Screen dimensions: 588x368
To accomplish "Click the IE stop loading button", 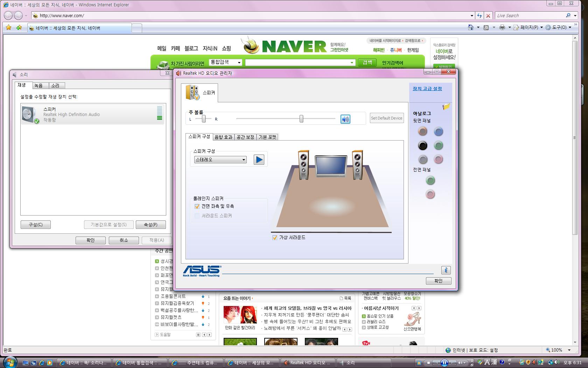I will click(488, 15).
